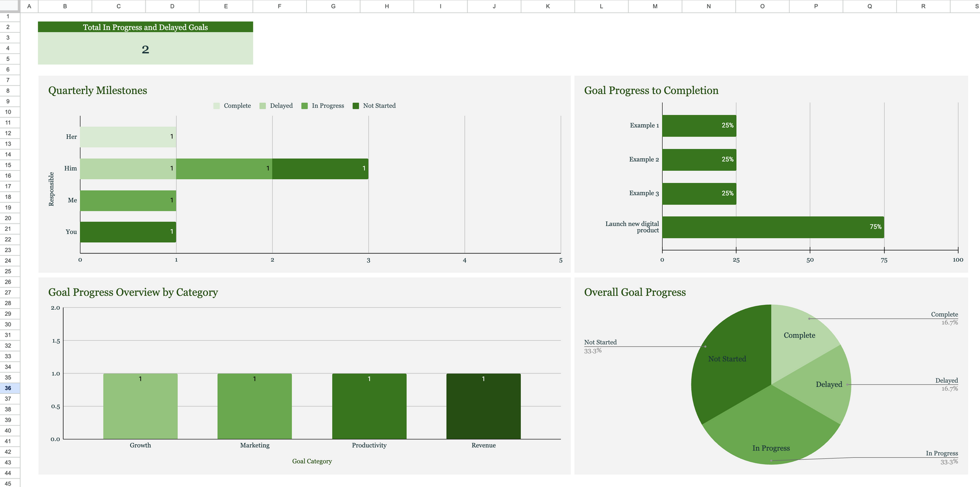Click the Example 1 progress bar
Viewport: 980px width, 487px height.
coord(698,125)
